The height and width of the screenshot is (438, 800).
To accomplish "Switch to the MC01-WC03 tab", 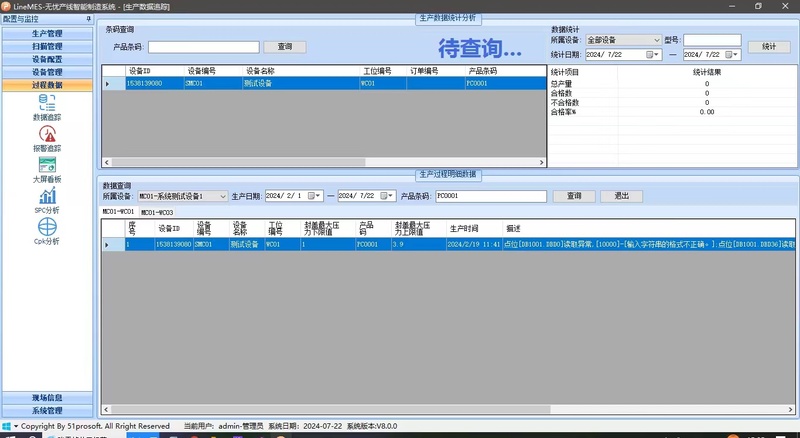I will click(156, 213).
